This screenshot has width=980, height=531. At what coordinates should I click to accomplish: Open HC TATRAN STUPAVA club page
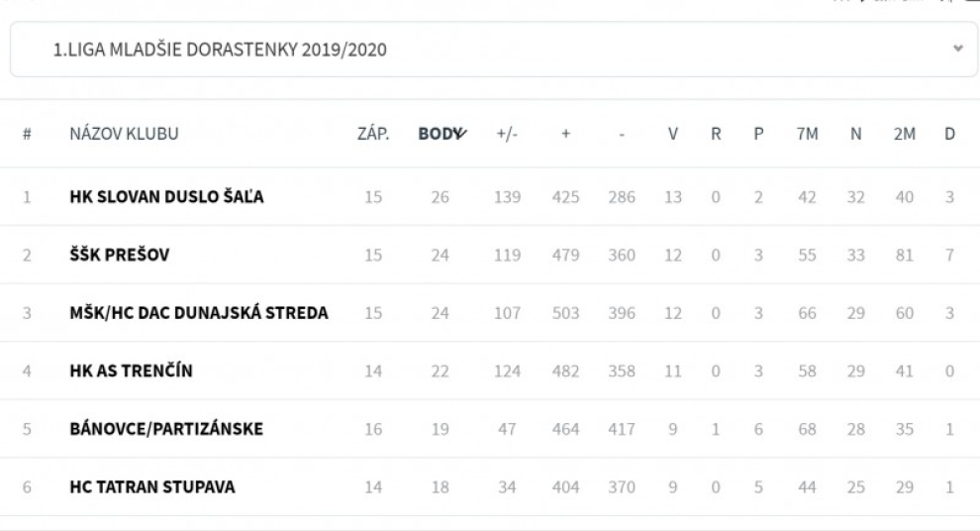pos(152,487)
